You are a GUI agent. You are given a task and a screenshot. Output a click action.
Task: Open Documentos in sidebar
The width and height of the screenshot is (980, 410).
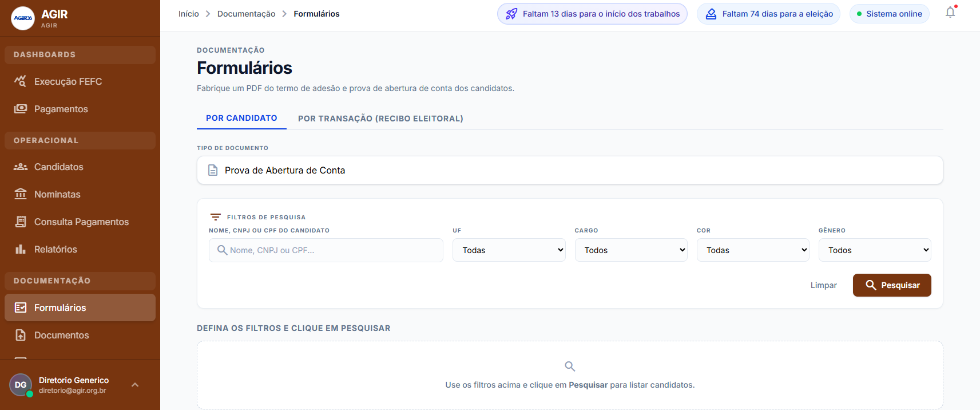coord(80,335)
